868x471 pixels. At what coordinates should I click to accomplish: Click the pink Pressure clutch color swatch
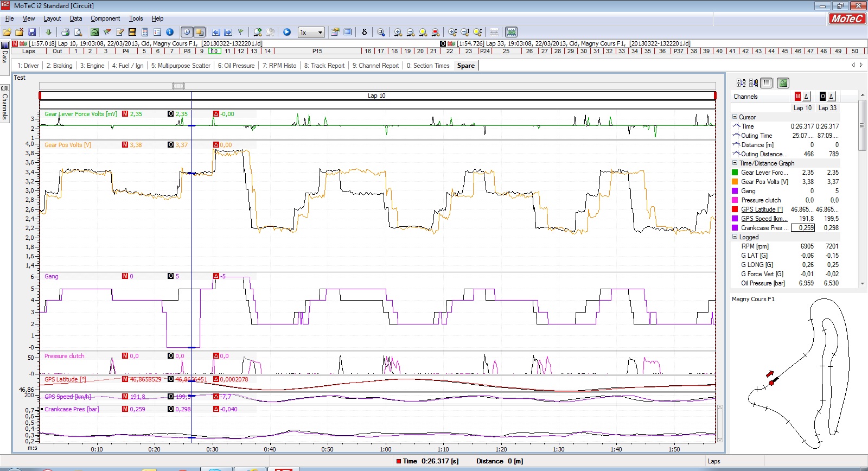pos(735,200)
